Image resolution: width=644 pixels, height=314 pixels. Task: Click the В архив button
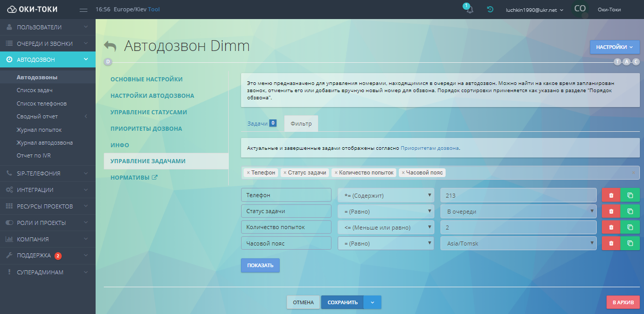point(623,302)
